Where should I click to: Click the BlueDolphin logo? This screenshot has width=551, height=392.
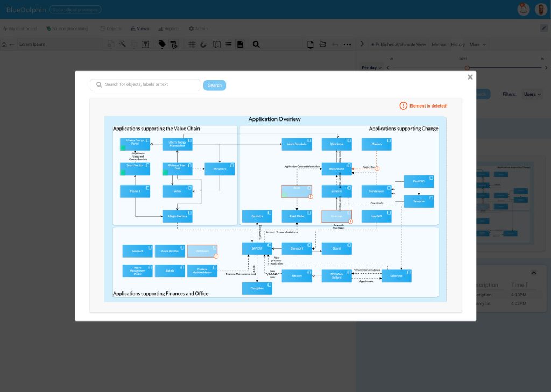26,10
